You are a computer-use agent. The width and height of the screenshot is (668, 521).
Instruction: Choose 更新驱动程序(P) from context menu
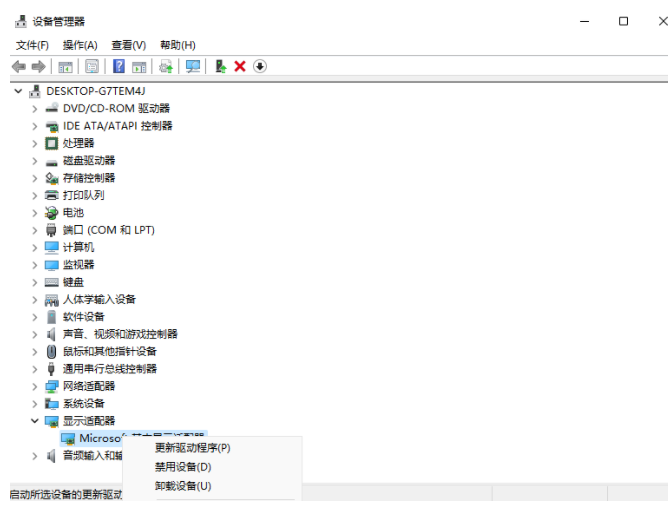pyautogui.click(x=192, y=448)
